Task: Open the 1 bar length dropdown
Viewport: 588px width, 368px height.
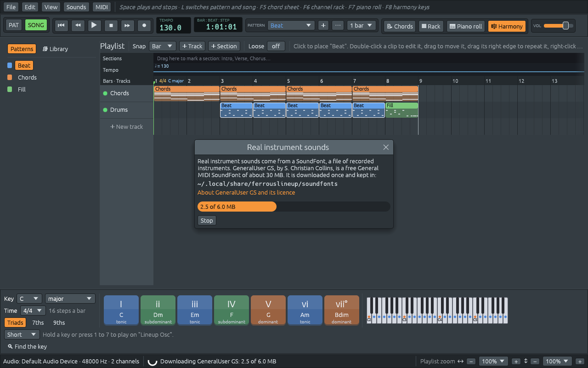Action: (362, 25)
